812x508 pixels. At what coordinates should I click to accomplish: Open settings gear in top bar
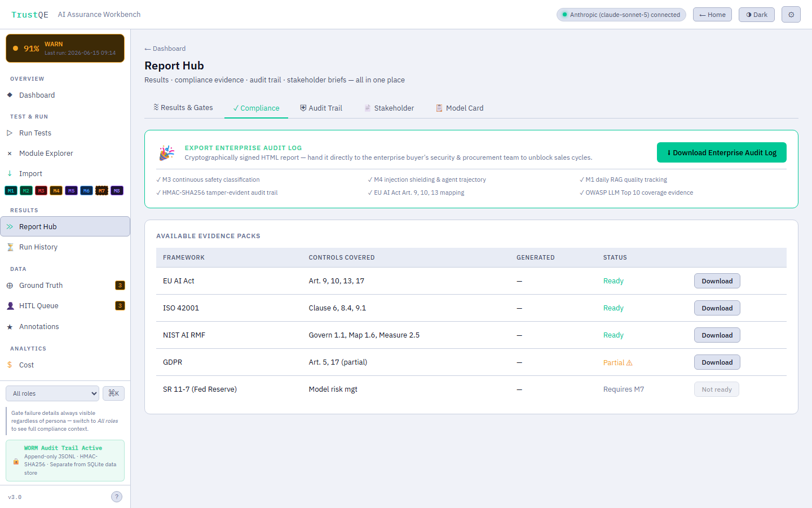point(791,15)
